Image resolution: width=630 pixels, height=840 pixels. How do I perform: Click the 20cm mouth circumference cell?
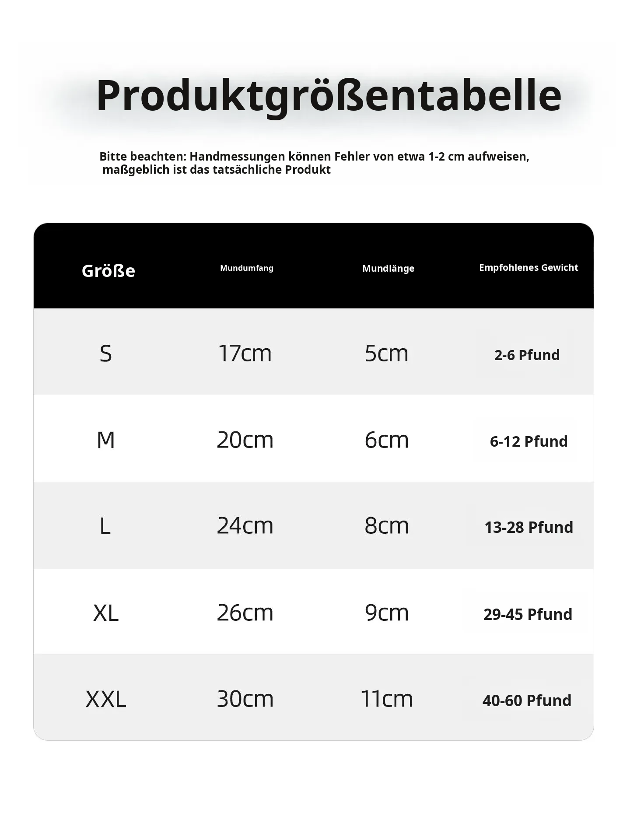(245, 440)
